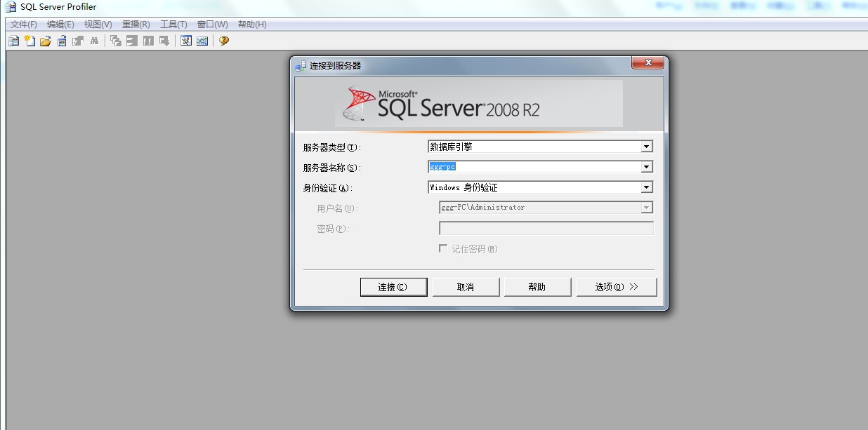The height and width of the screenshot is (430, 868).
Task: Click the yellow Help question mark icon
Action: click(223, 40)
